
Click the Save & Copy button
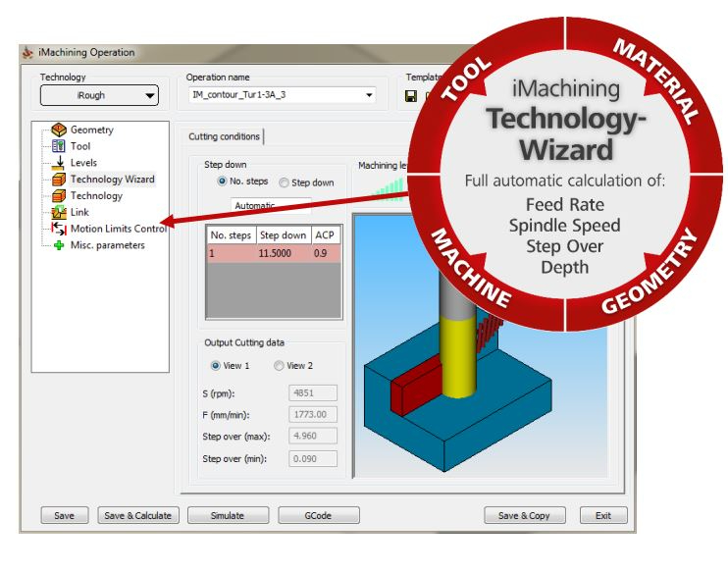click(525, 515)
